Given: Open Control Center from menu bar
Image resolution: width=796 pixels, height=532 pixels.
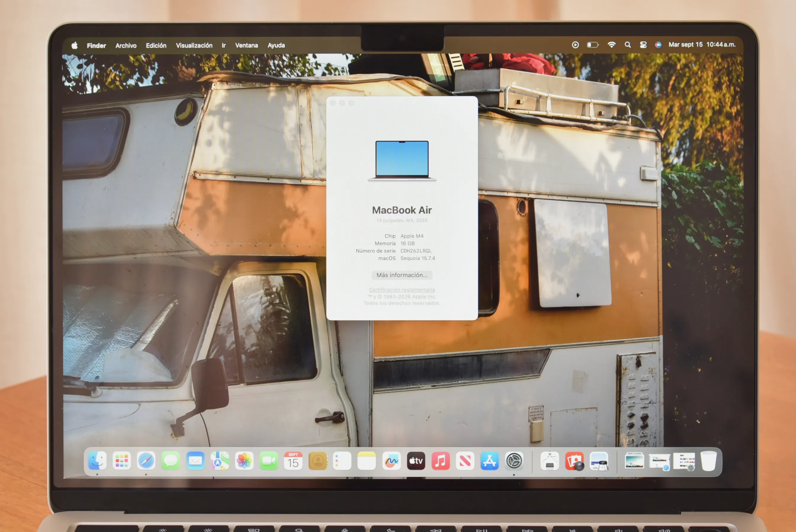Looking at the screenshot, I should tap(643, 45).
